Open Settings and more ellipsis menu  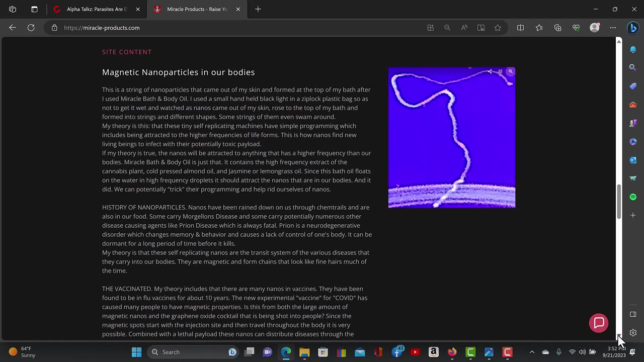tap(613, 28)
